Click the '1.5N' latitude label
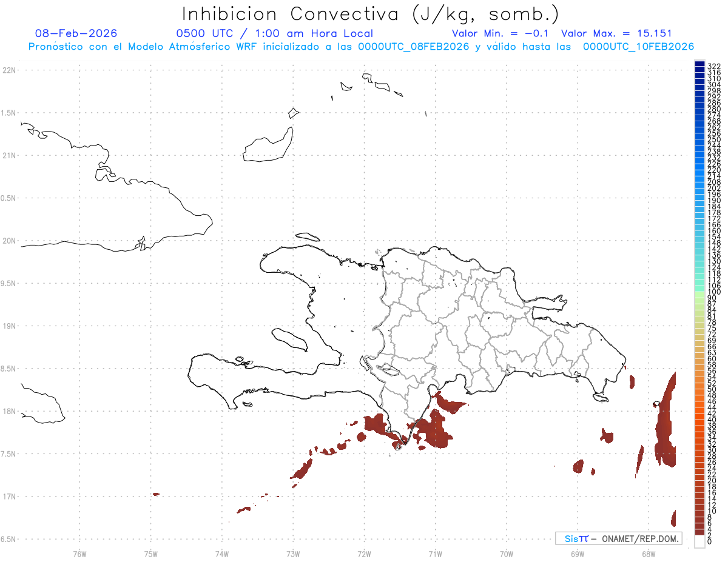 [x=9, y=113]
